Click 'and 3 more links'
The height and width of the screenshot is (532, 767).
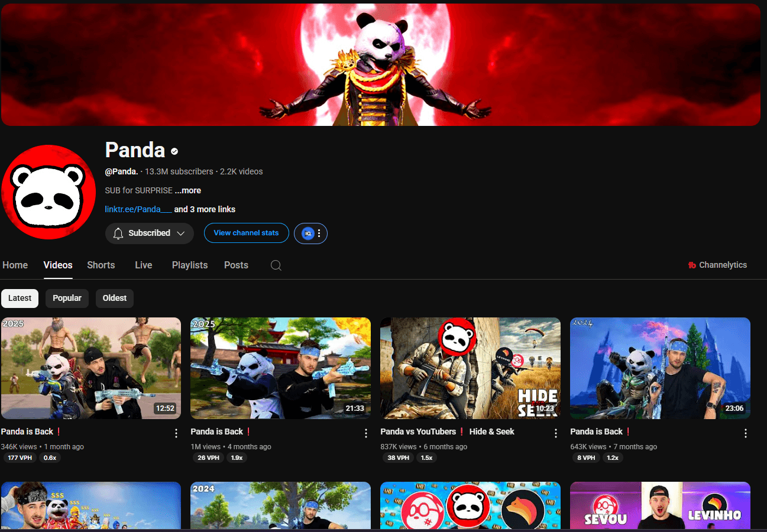pyautogui.click(x=205, y=209)
